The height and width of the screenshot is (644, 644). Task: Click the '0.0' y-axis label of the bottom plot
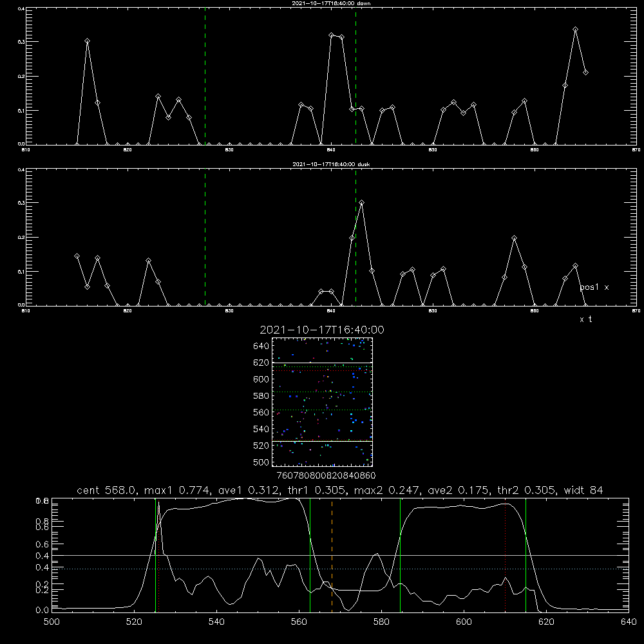42,610
